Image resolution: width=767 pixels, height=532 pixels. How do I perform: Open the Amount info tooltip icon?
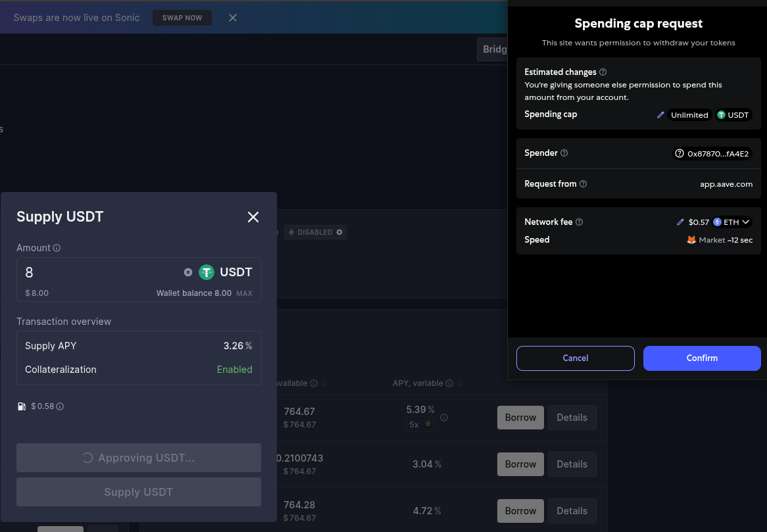point(57,248)
